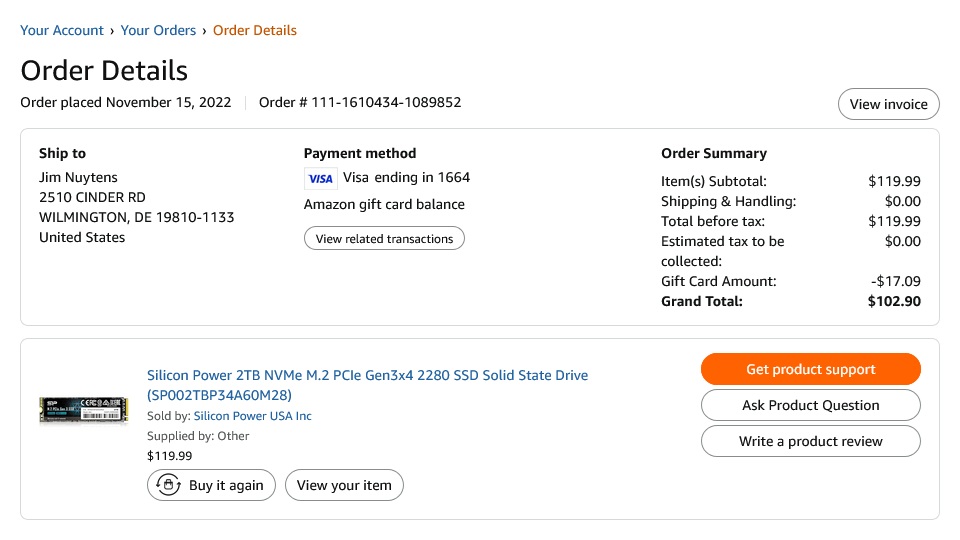Click the order placed date November 15, 2022
The height and width of the screenshot is (540, 960).
point(168,102)
